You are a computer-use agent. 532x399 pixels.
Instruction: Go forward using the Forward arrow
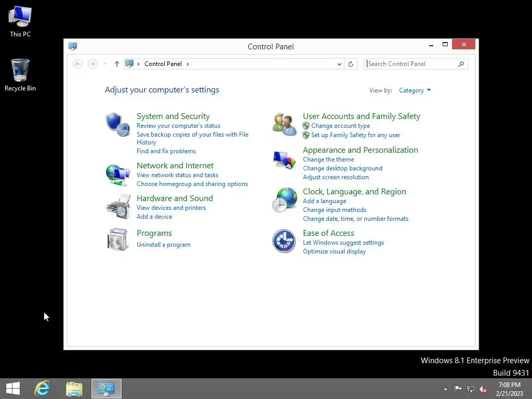[x=92, y=64]
